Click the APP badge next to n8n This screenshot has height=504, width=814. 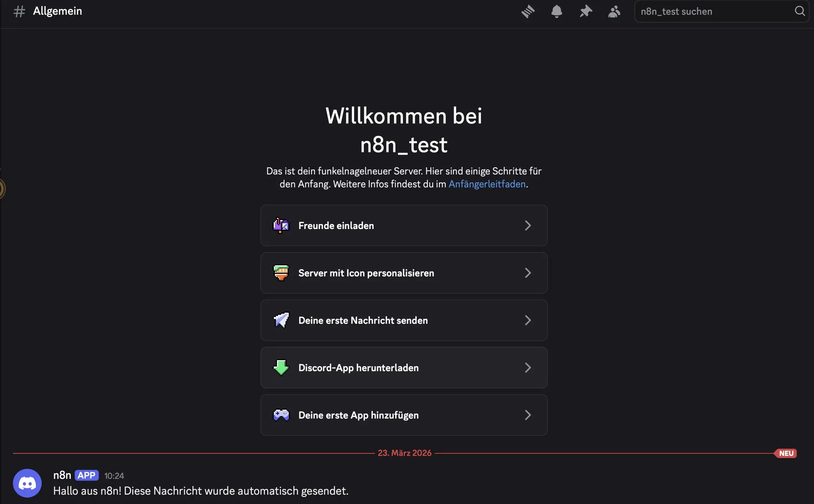(86, 475)
